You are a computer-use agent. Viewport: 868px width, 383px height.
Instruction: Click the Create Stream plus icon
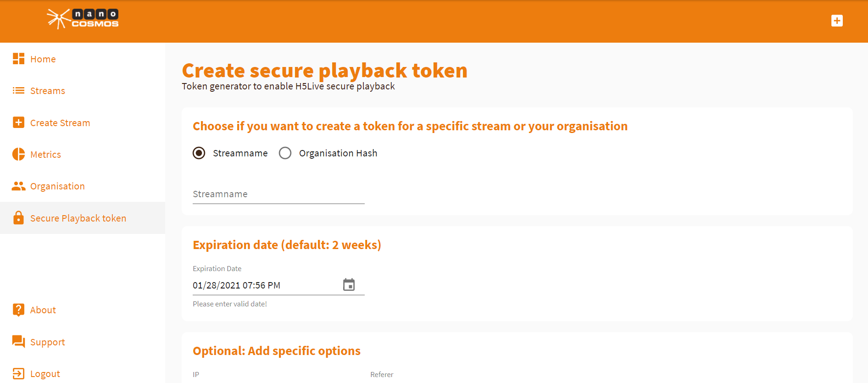tap(18, 122)
